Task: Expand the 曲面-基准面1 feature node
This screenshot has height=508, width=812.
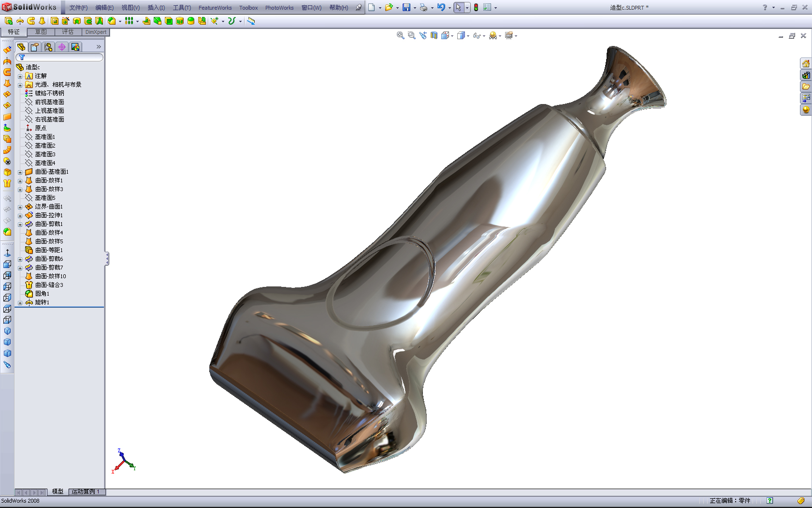Action: (20, 172)
